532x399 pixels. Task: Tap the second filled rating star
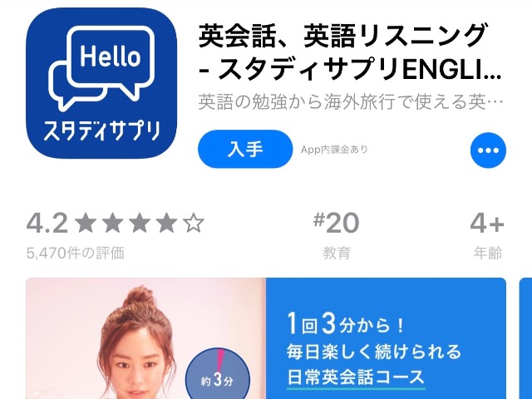(x=112, y=224)
